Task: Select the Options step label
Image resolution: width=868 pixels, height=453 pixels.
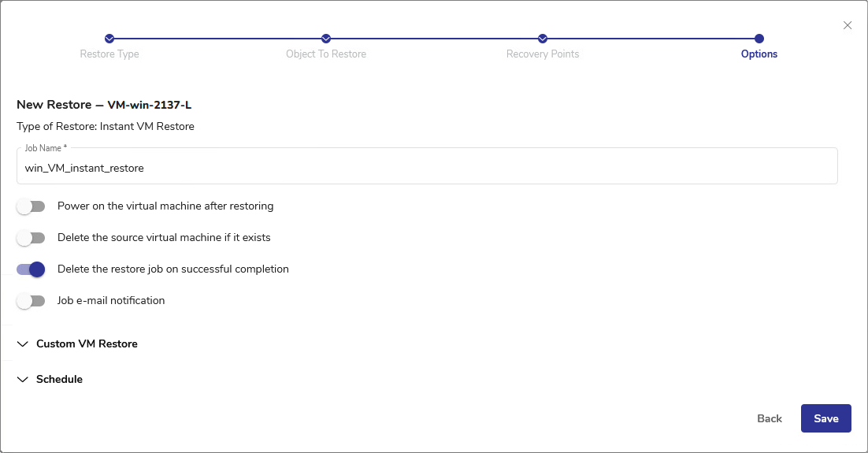Action: click(759, 54)
